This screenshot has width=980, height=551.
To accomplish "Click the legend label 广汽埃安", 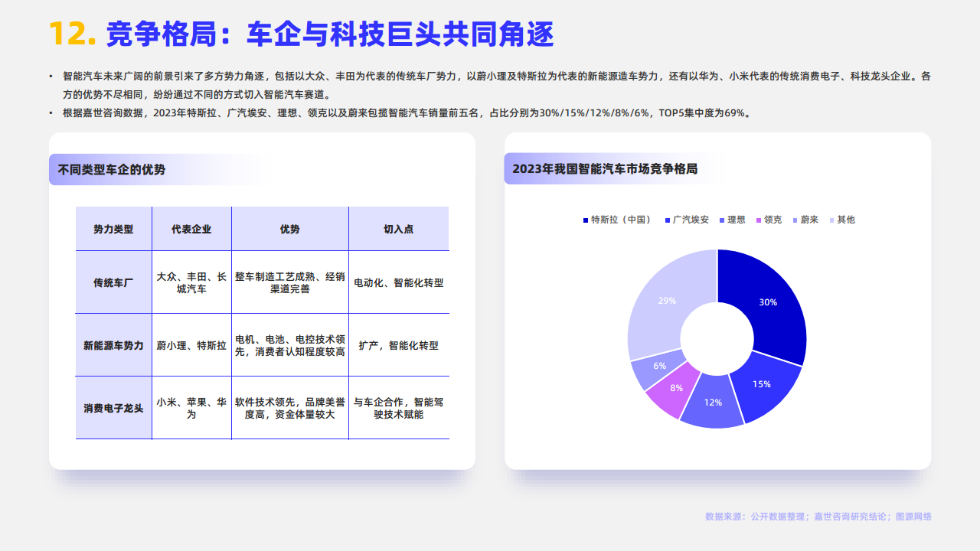I will click(x=691, y=220).
